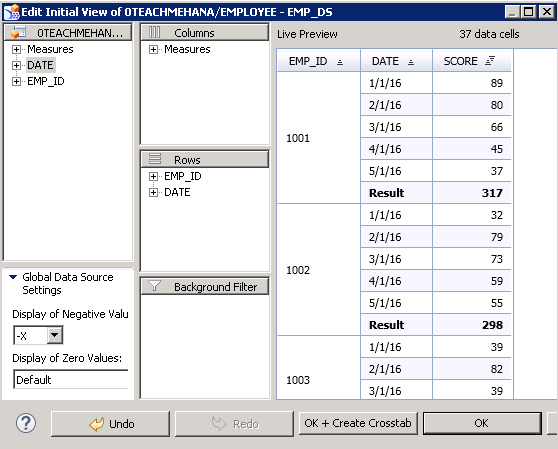558x449 pixels.
Task: Open the Display of Negative Values dropdown
Action: tap(55, 335)
